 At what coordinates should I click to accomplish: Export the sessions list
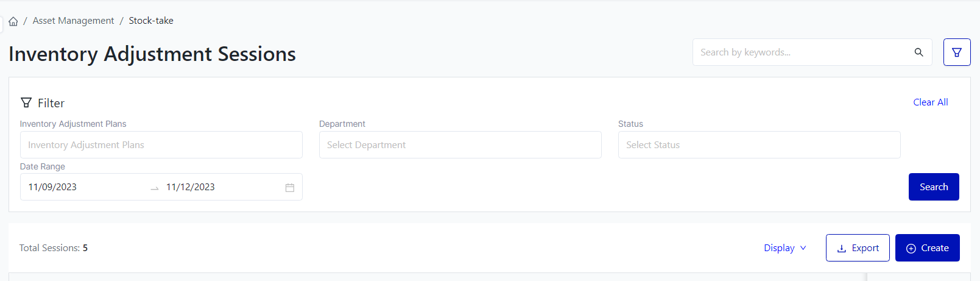858,248
